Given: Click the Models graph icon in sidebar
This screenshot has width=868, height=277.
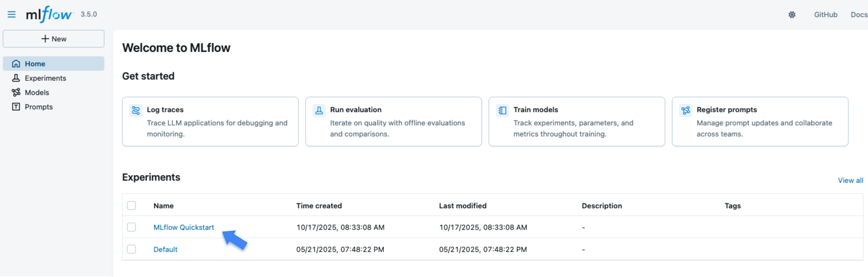Looking at the screenshot, I should 16,92.
